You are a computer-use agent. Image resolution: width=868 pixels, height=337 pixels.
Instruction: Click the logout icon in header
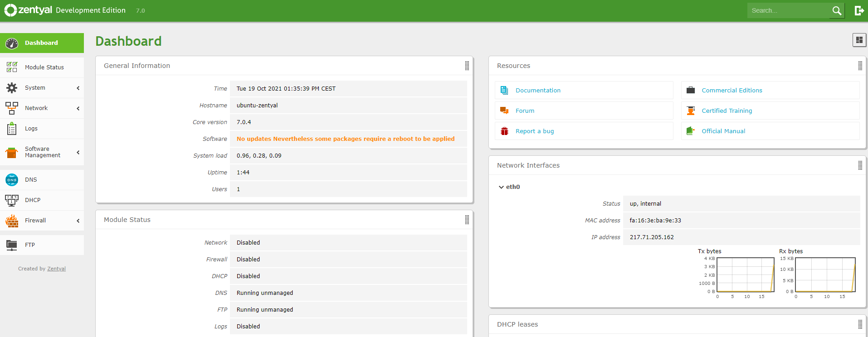tap(859, 10)
